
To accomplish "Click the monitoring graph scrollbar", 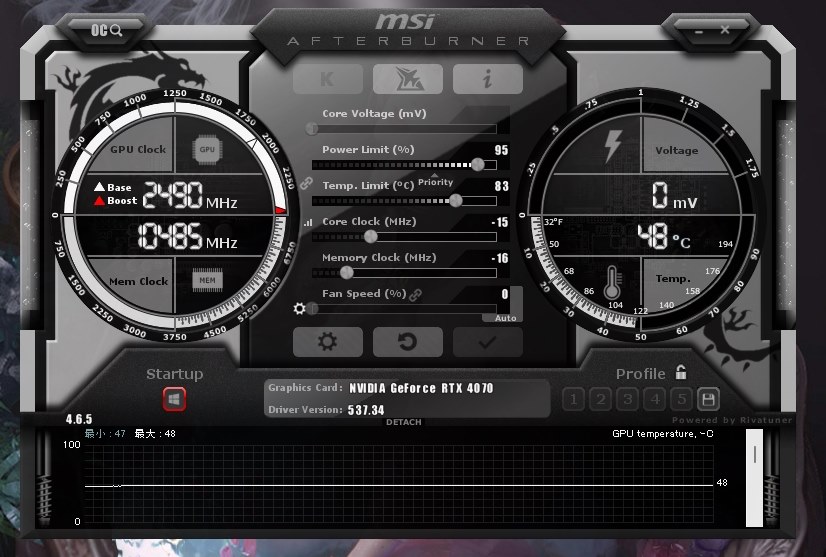I will click(x=754, y=477).
